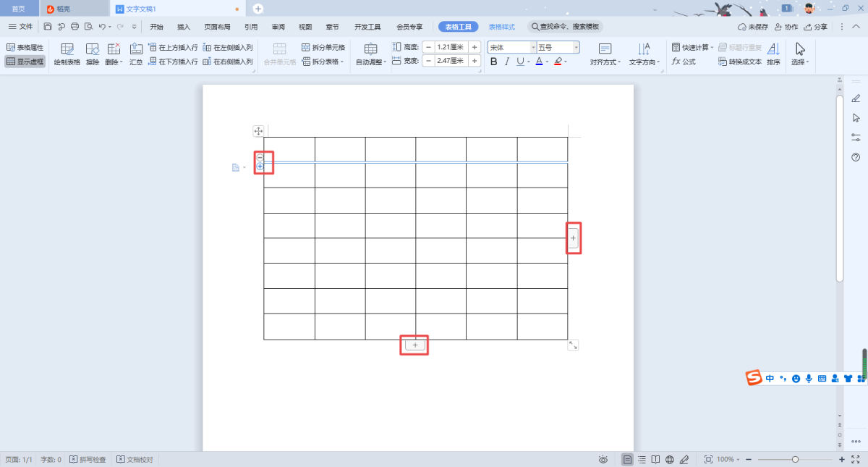
Task: Click the 协作 collaborate button
Action: [x=786, y=27]
